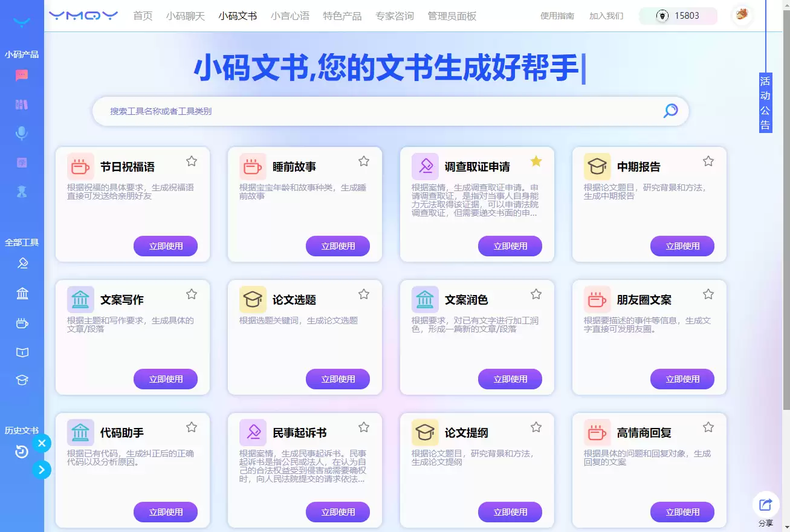Open the chat bubble icon in sidebar
Screen dimensions: 790x532
(22, 76)
